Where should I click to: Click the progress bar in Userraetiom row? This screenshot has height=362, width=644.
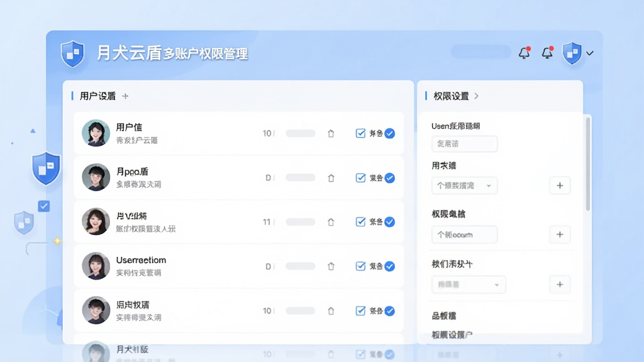301,266
